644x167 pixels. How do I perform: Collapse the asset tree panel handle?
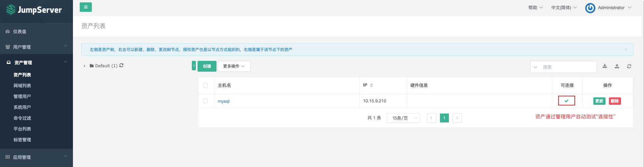(194, 66)
